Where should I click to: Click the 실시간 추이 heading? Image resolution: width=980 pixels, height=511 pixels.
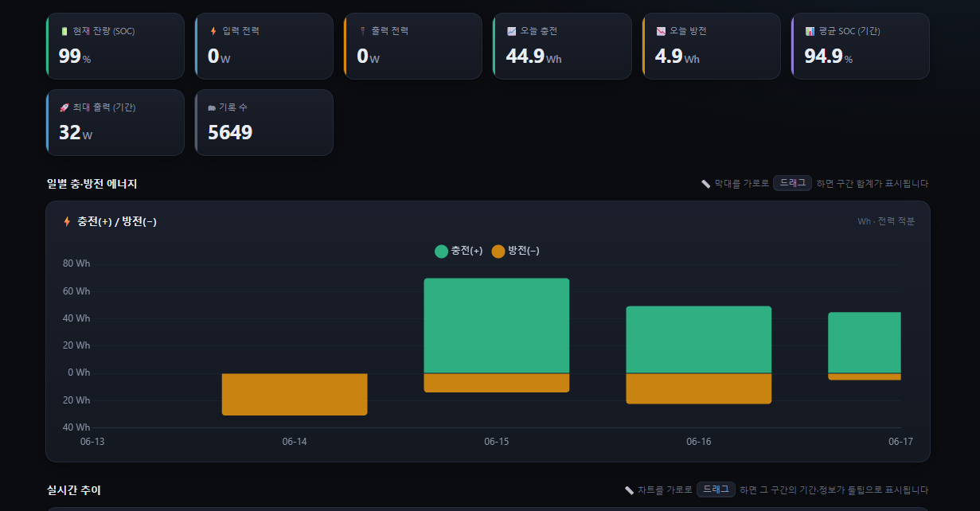click(74, 490)
